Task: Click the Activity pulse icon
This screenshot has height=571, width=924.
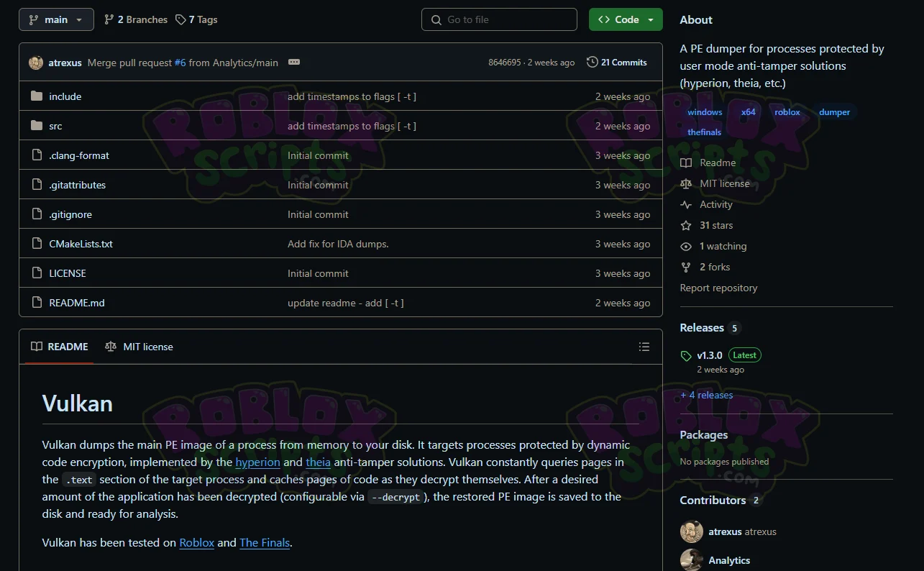Action: tap(686, 204)
